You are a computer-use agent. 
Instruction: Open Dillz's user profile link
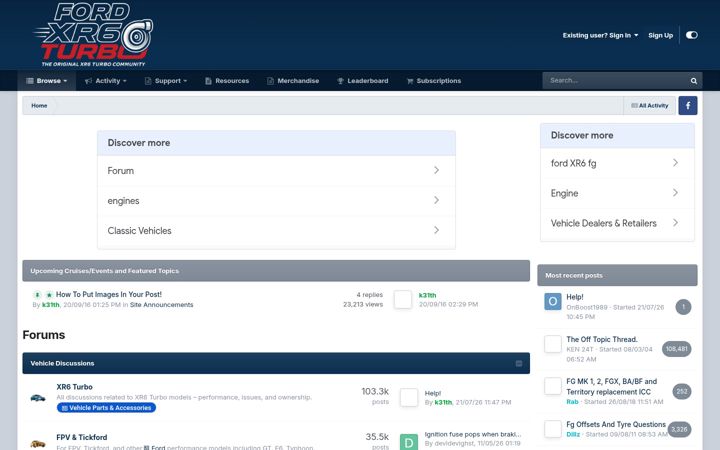click(573, 434)
